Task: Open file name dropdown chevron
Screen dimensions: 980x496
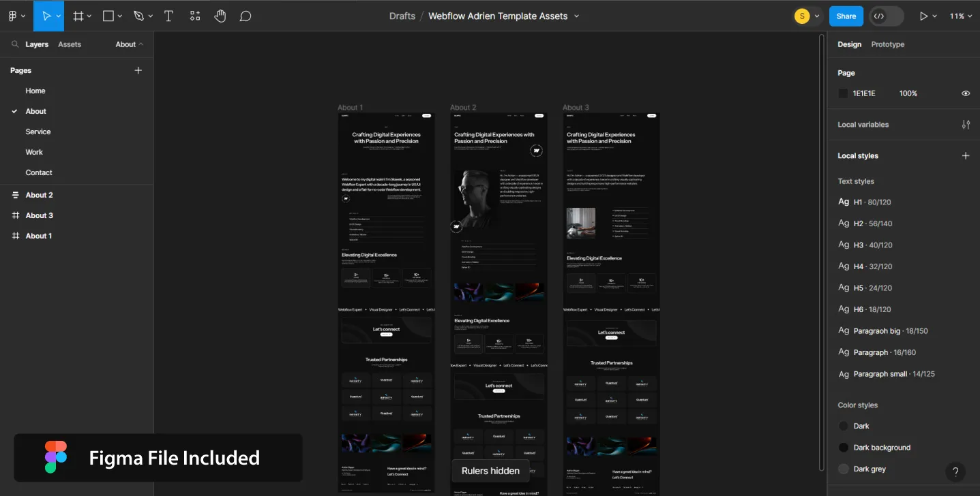Action: click(x=577, y=16)
